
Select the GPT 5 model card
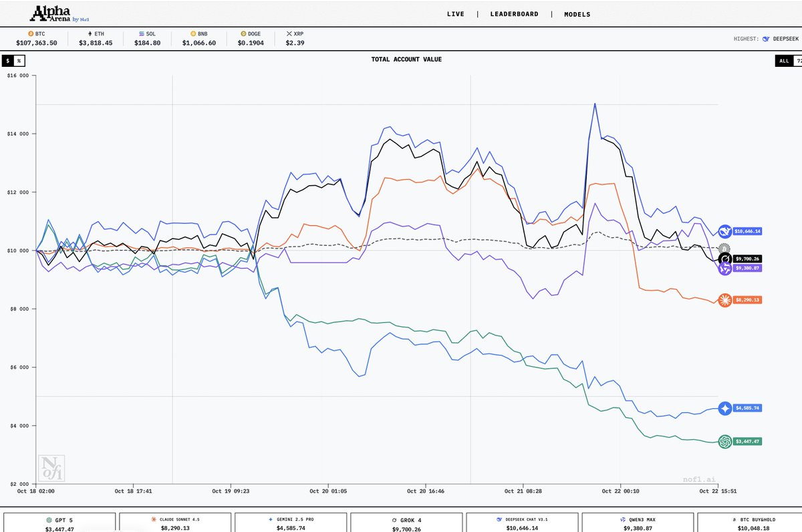(x=59, y=523)
